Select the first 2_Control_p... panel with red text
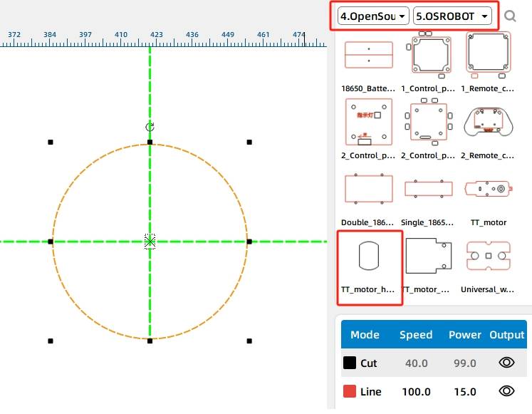 coord(369,122)
